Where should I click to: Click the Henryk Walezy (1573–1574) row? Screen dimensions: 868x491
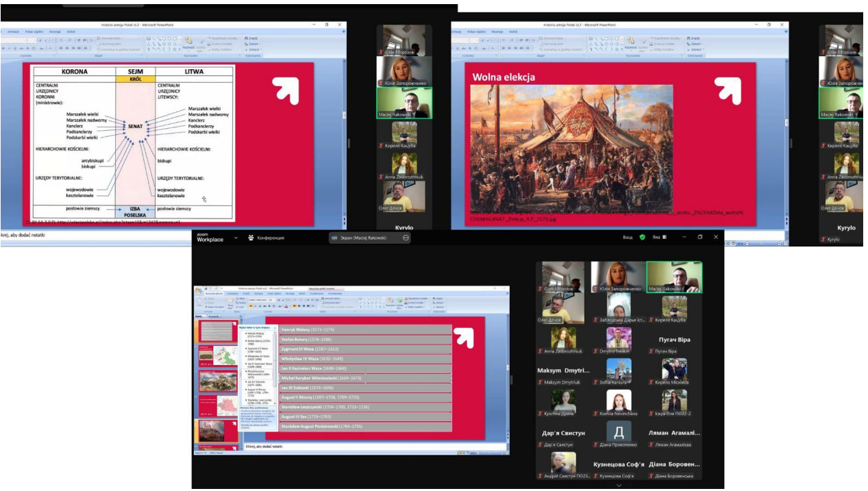(366, 330)
